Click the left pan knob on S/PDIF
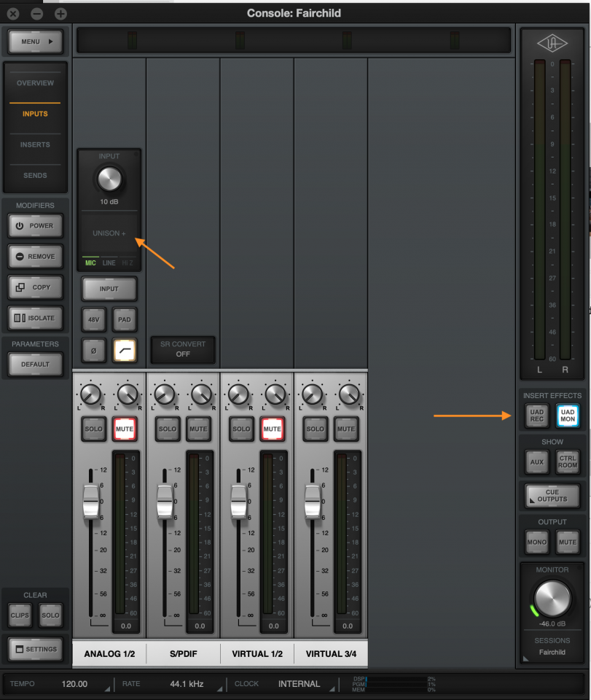This screenshot has height=700, width=591. pyautogui.click(x=165, y=394)
